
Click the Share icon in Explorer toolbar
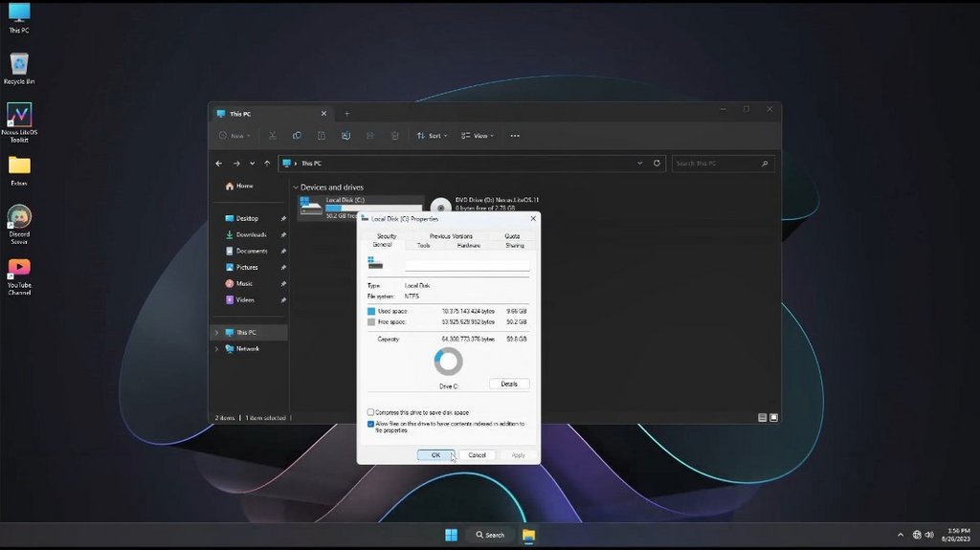pyautogui.click(x=370, y=136)
